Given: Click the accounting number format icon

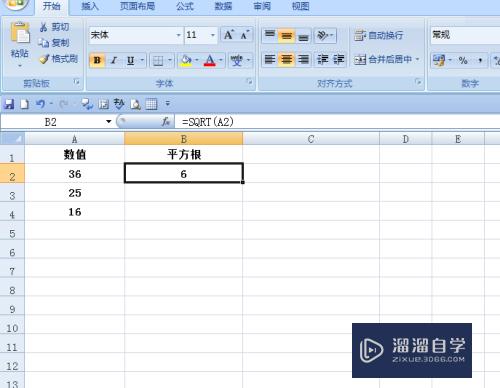Looking at the screenshot, I should click(438, 60).
